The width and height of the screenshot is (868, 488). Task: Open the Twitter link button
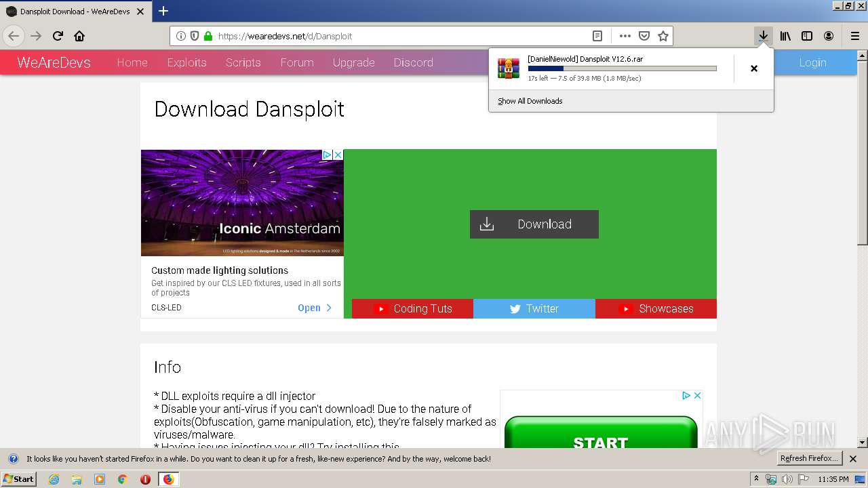(534, 308)
